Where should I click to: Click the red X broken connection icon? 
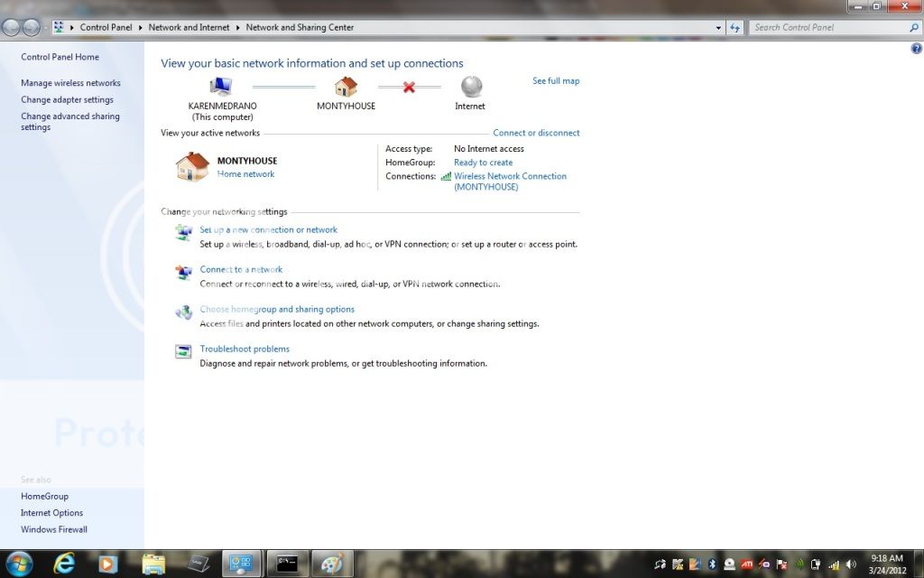coord(409,88)
